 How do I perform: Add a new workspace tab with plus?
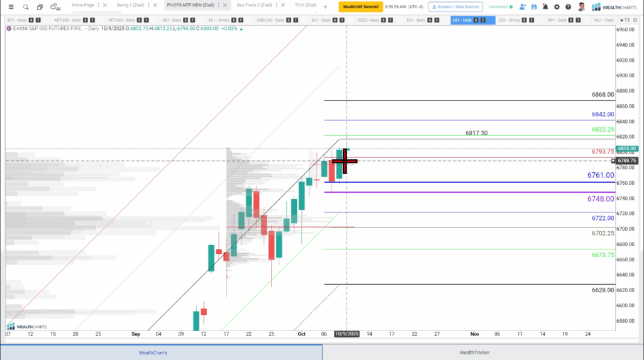click(325, 6)
